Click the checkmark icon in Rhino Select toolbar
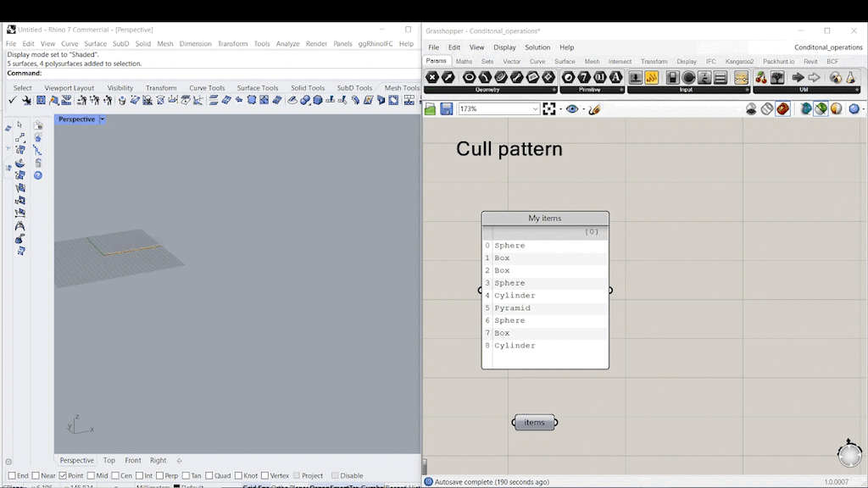The image size is (868, 488). tap(12, 100)
